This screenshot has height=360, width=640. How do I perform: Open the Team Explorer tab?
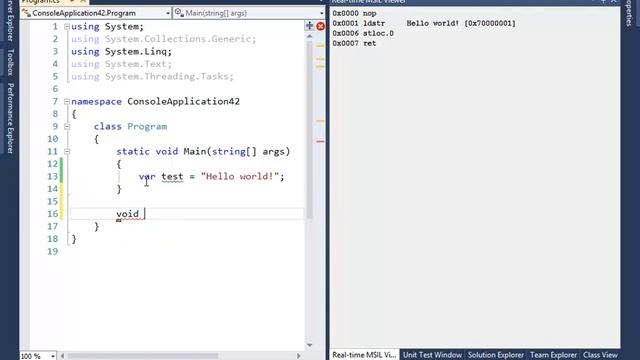553,355
